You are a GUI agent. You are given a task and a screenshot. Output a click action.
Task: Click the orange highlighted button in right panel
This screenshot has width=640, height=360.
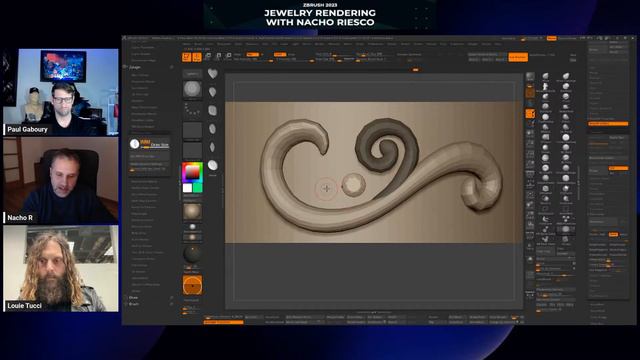[x=608, y=123]
